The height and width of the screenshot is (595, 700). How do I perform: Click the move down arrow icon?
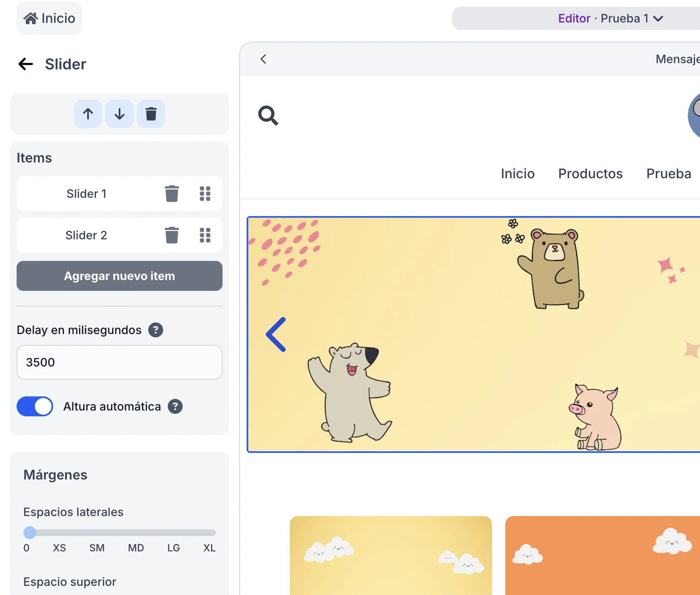[x=120, y=114]
